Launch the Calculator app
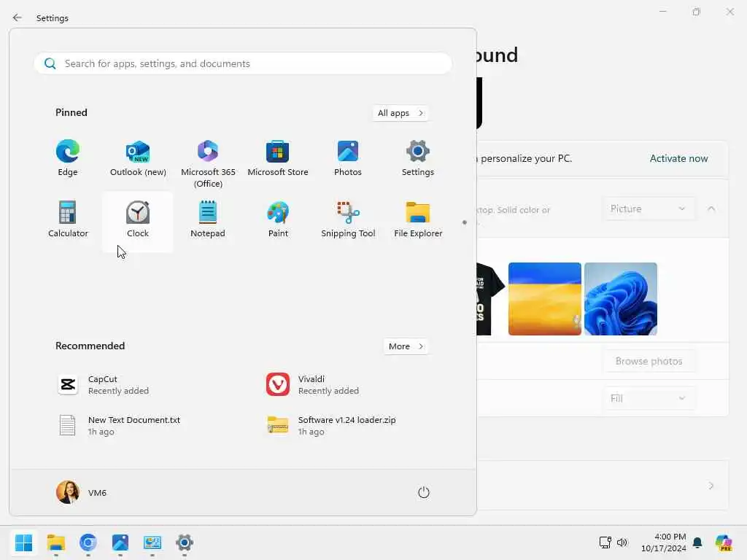 click(x=68, y=219)
